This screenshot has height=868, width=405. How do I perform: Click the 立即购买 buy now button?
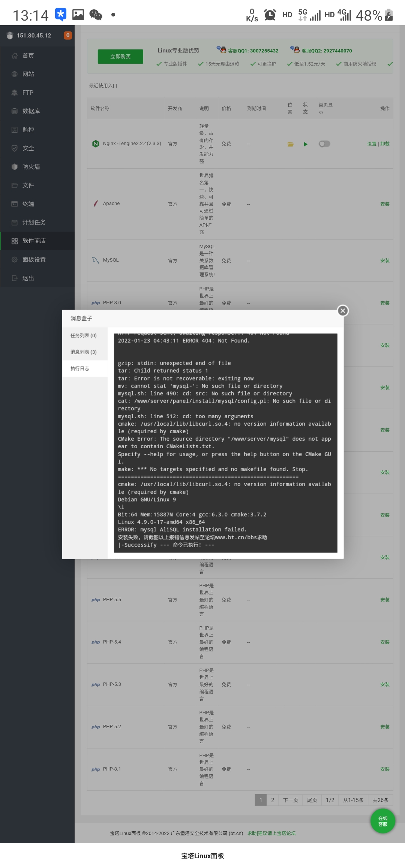(x=120, y=57)
